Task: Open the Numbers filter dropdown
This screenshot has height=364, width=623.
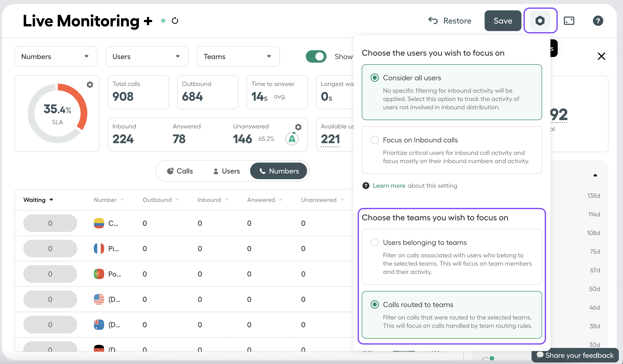Action: pyautogui.click(x=56, y=56)
